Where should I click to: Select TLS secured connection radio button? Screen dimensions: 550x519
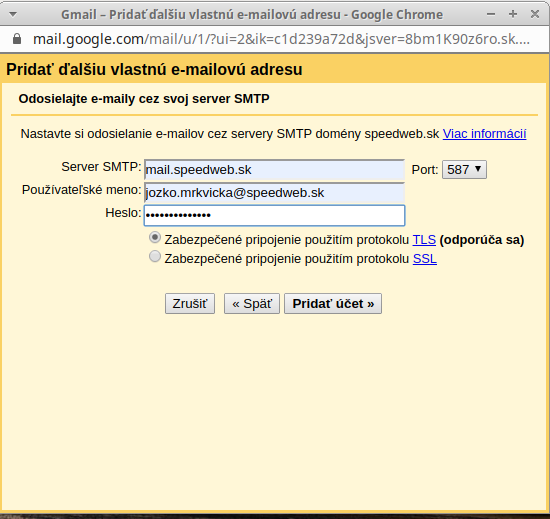coord(155,237)
